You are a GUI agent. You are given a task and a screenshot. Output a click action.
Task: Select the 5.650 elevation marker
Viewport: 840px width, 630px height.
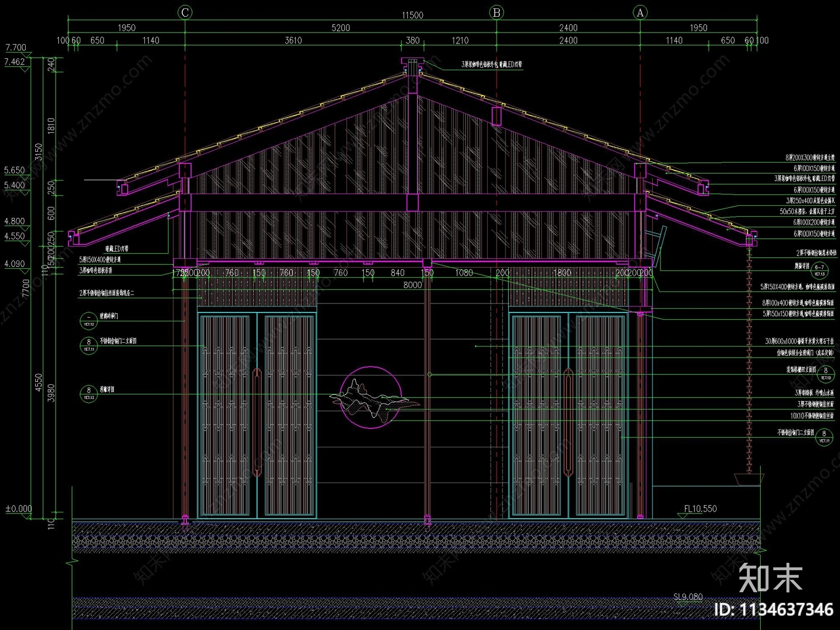pos(15,171)
